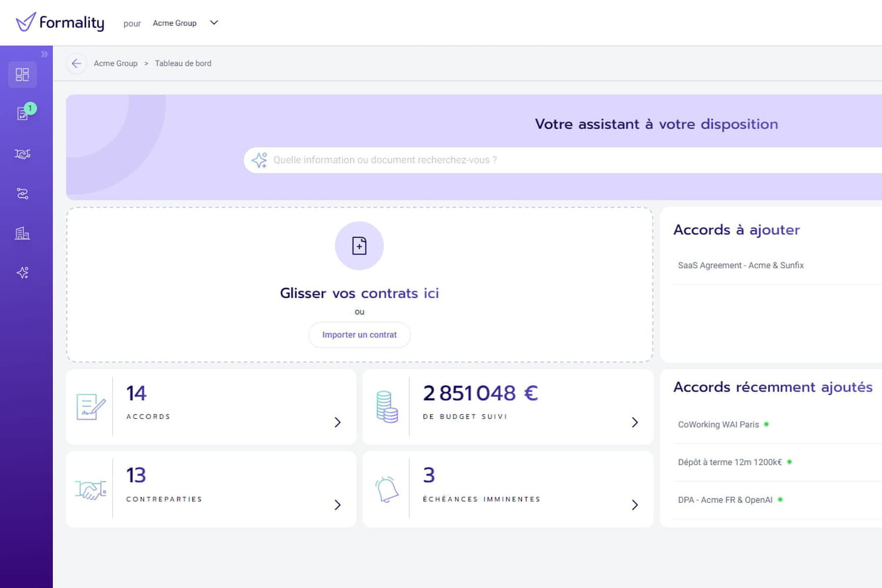Click the assistant search input field
Image resolution: width=882 pixels, height=588 pixels.
click(x=563, y=160)
